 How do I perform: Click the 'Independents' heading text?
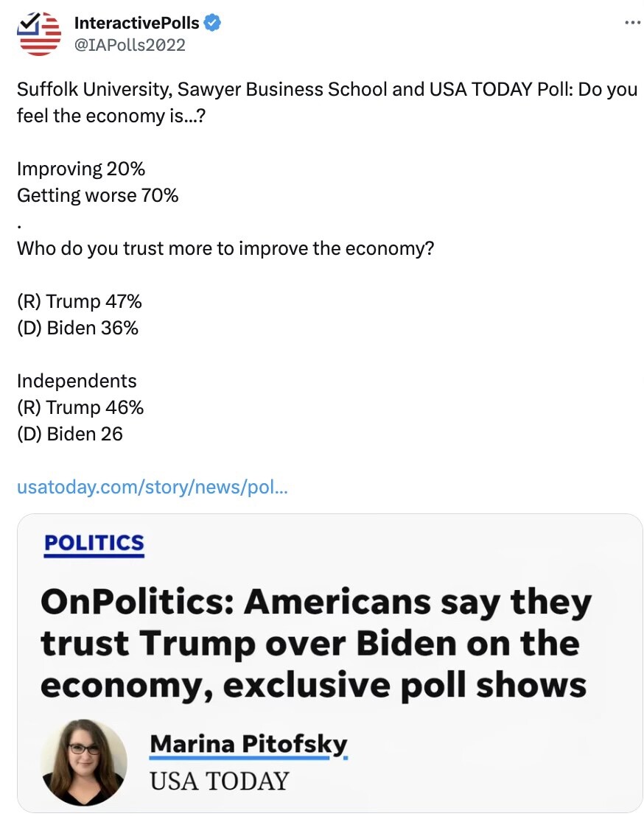click(x=77, y=381)
